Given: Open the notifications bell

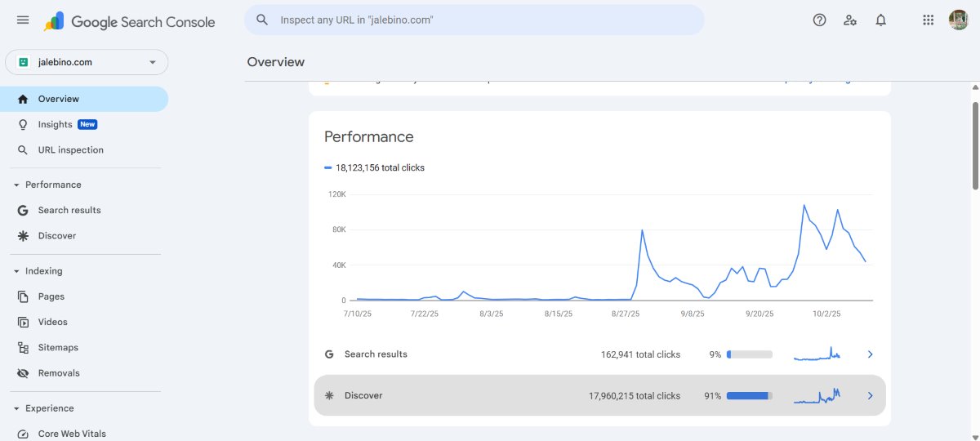Looking at the screenshot, I should click(880, 20).
